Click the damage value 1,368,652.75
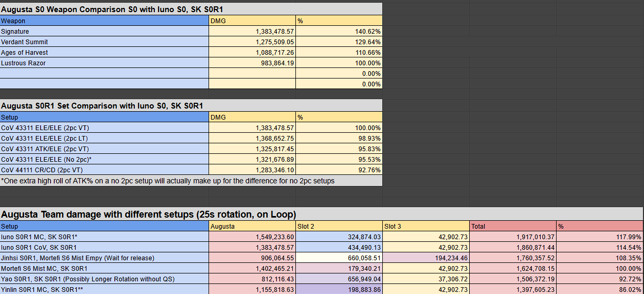 252,139
